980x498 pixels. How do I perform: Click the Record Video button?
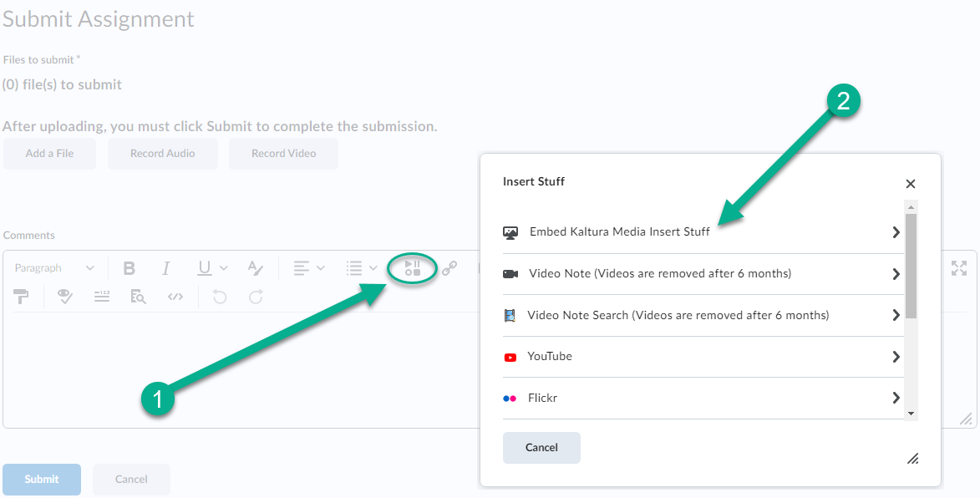tap(283, 154)
